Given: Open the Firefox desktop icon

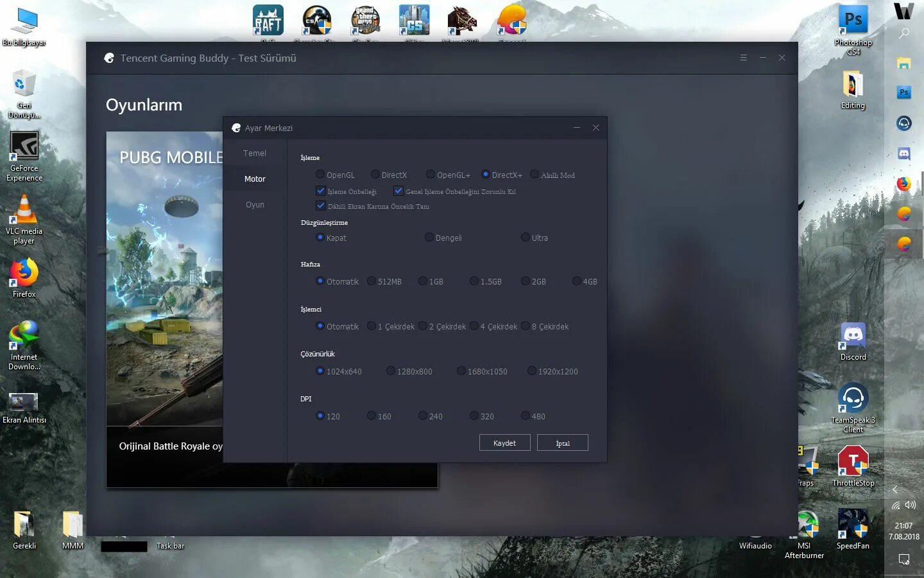Looking at the screenshot, I should click(24, 278).
